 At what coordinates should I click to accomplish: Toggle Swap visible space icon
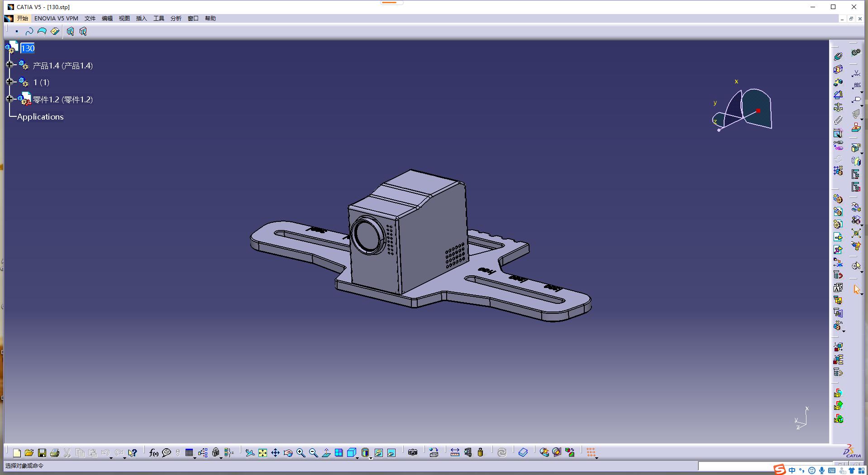pyautogui.click(x=391, y=453)
